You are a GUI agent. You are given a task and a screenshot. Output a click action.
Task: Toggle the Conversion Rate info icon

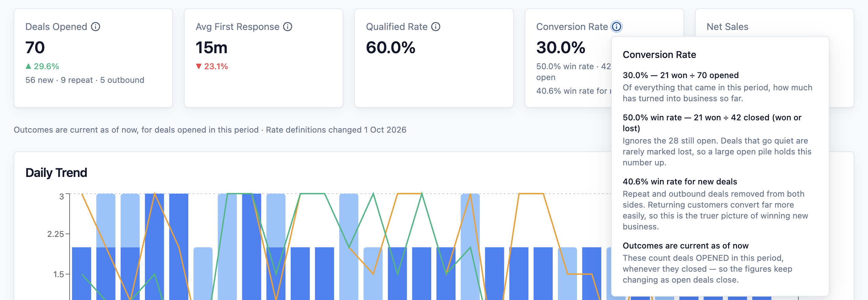(x=617, y=27)
